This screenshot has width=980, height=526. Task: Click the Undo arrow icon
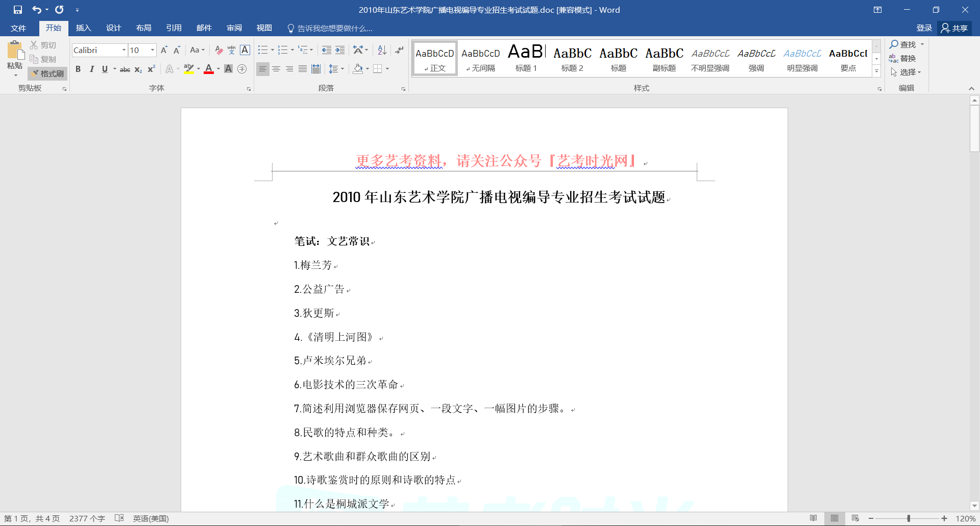[36, 10]
